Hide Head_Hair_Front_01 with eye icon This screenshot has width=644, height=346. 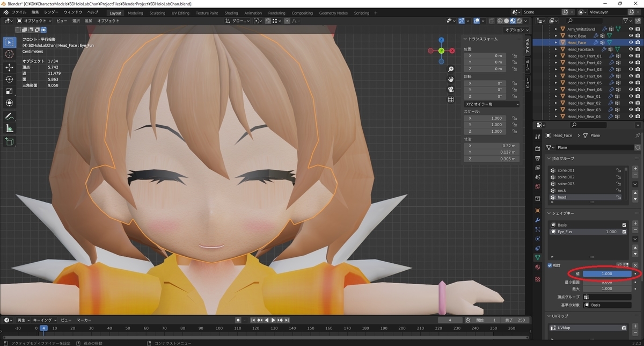(631, 56)
